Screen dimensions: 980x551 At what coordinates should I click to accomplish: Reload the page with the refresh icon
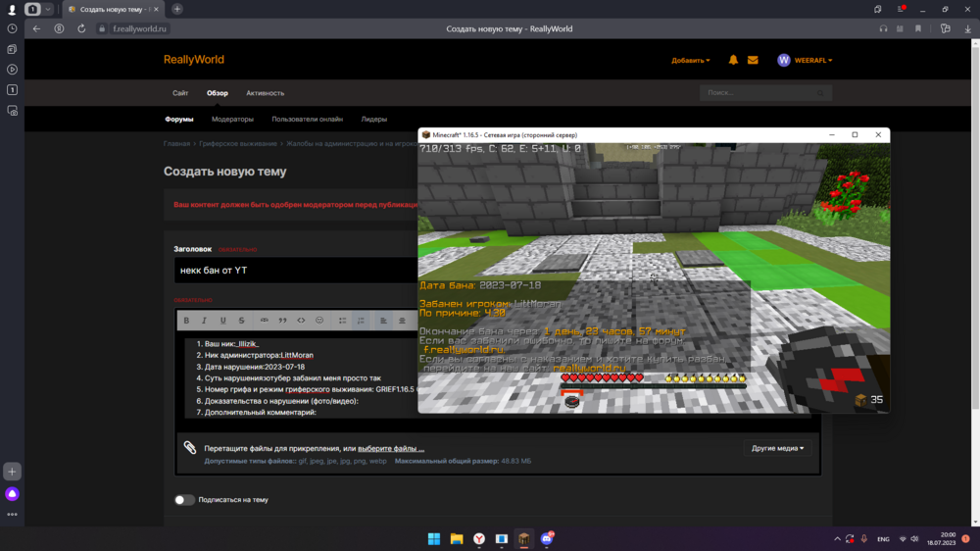(81, 28)
